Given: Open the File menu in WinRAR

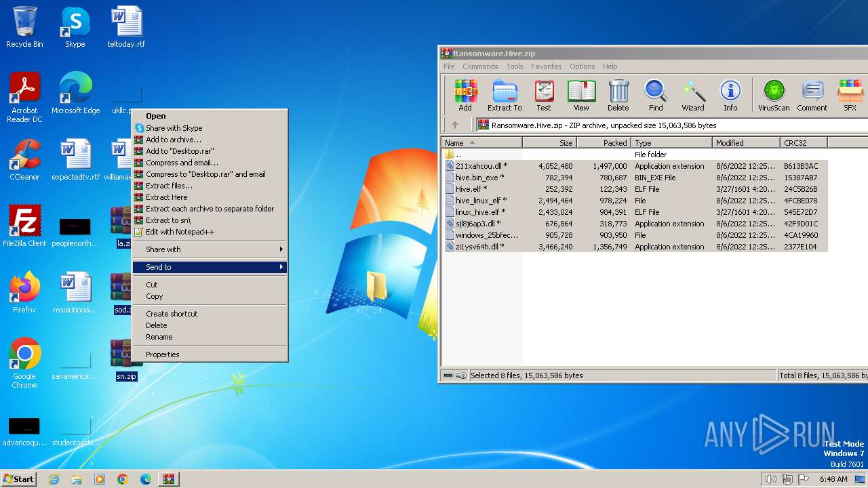Looking at the screenshot, I should (x=449, y=66).
